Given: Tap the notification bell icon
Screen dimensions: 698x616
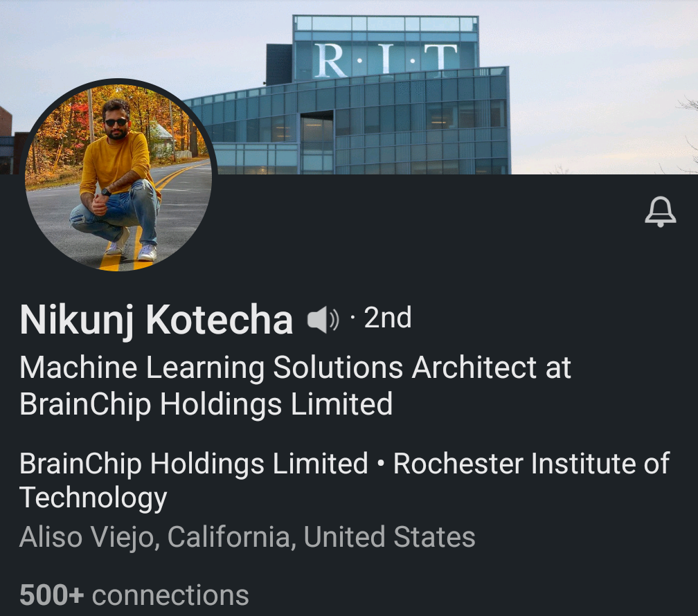Looking at the screenshot, I should (661, 211).
